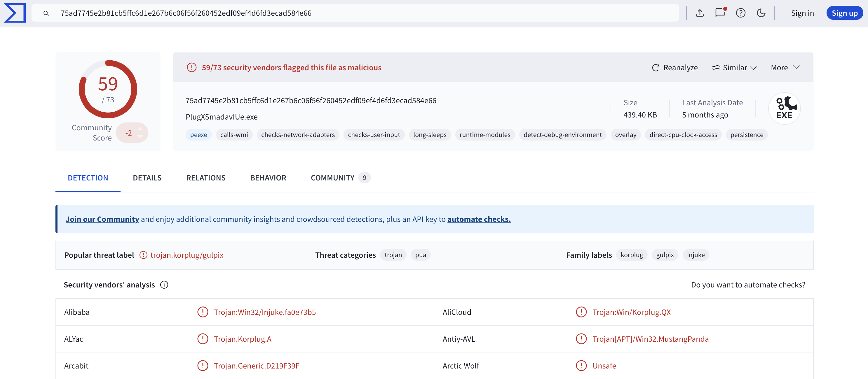Click the trojan threat category chip

click(x=393, y=255)
